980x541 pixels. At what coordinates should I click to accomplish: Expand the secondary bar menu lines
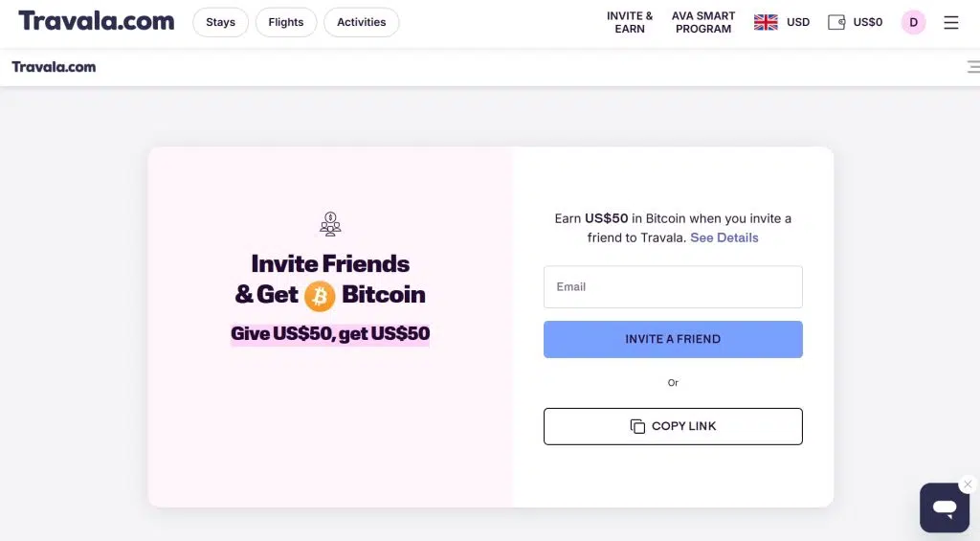click(973, 67)
